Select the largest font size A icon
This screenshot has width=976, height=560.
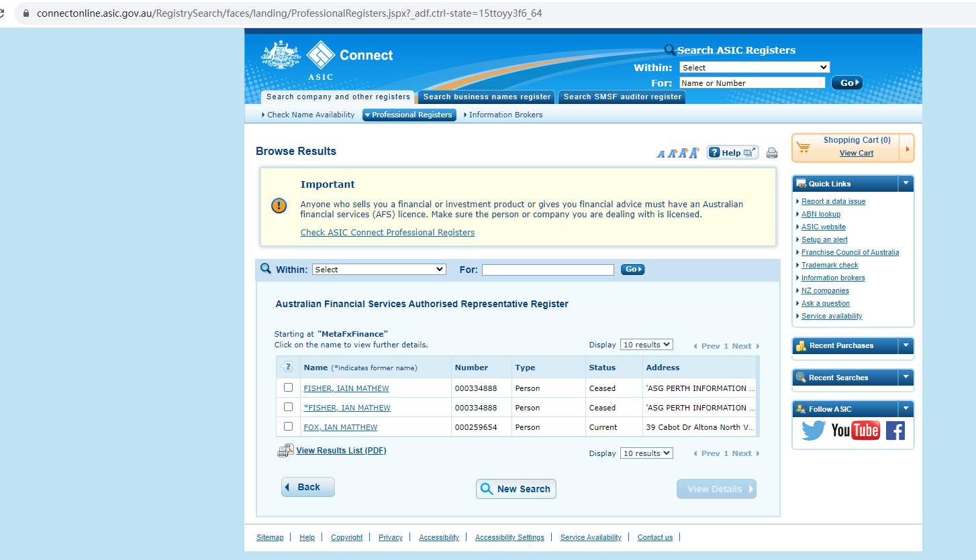pos(694,153)
